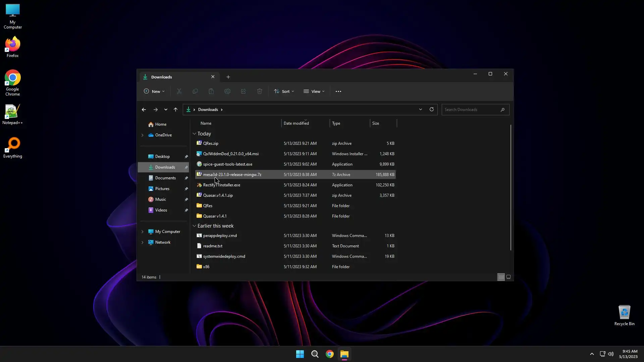
Task: Click the Refresh icon beside address bar
Action: coord(432,109)
